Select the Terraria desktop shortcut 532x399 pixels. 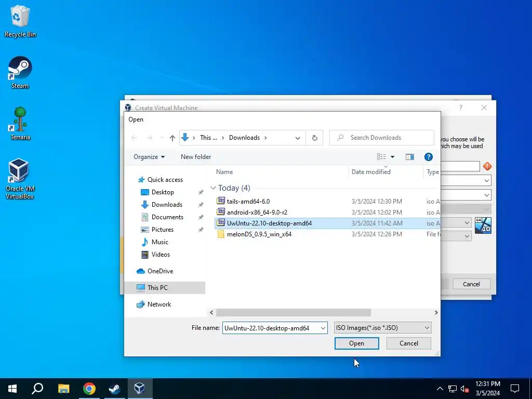tap(20, 124)
